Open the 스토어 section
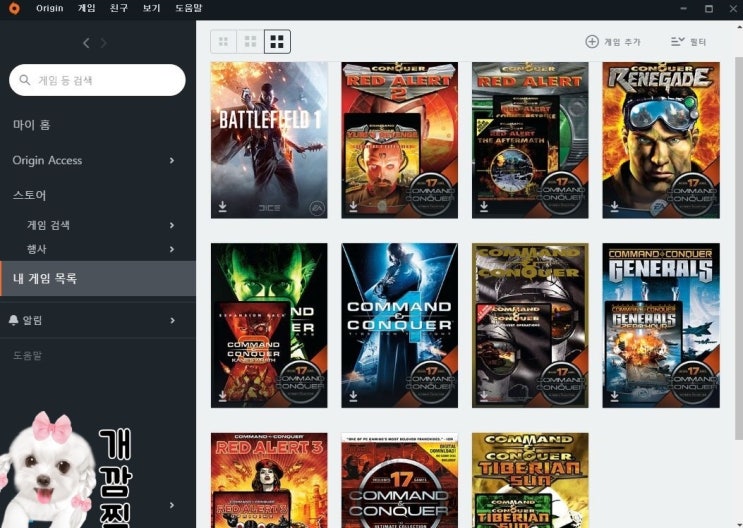Image resolution: width=743 pixels, height=528 pixels. click(x=29, y=195)
